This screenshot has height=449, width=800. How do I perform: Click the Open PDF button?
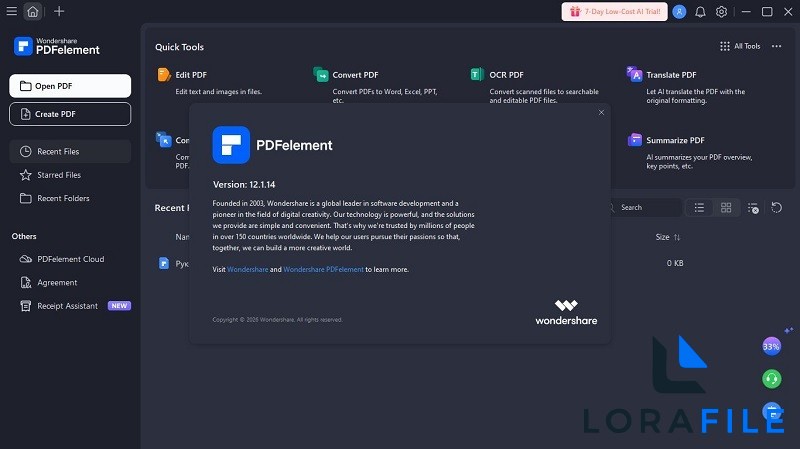[x=70, y=86]
